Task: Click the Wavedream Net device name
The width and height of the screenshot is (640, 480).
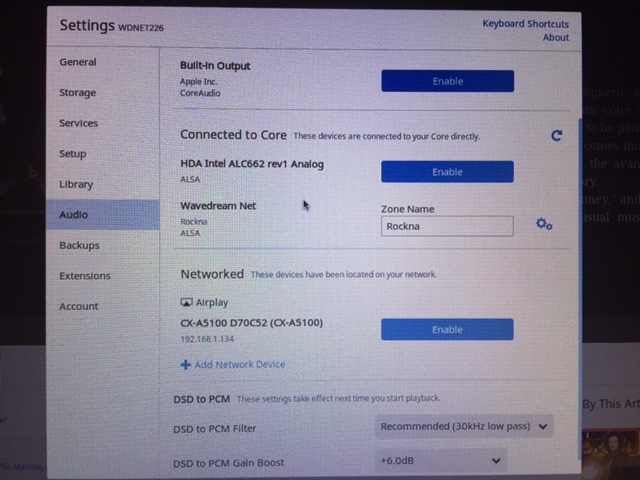Action: (218, 206)
